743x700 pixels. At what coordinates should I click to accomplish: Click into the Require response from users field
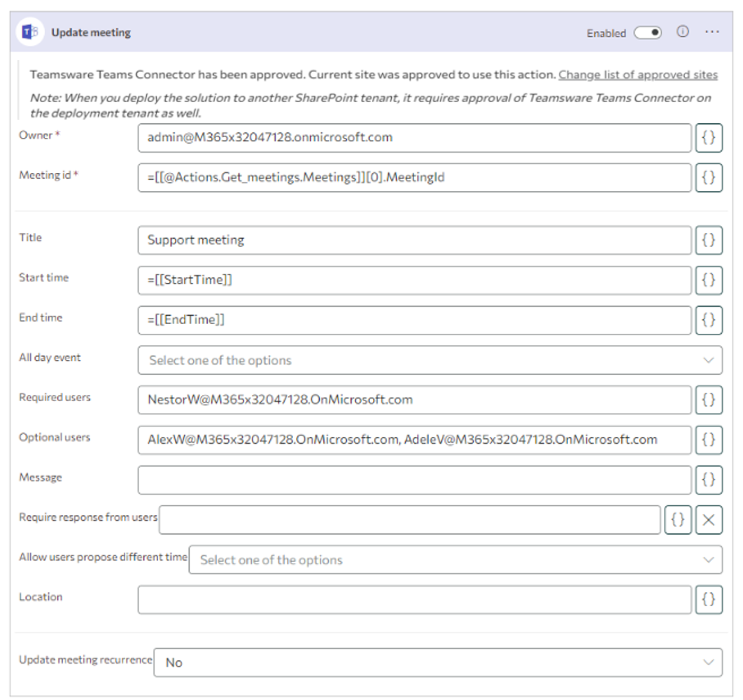tap(409, 520)
